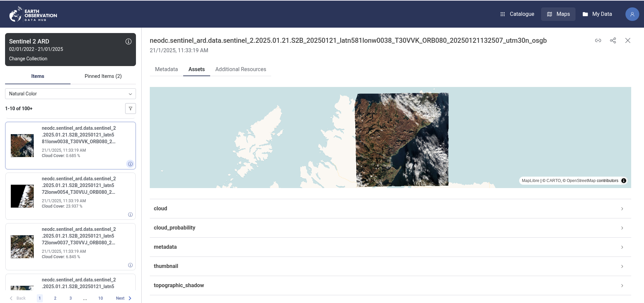Show info for the T30VUJ item card
Viewport: 644px width, 303px height.
click(x=130, y=215)
